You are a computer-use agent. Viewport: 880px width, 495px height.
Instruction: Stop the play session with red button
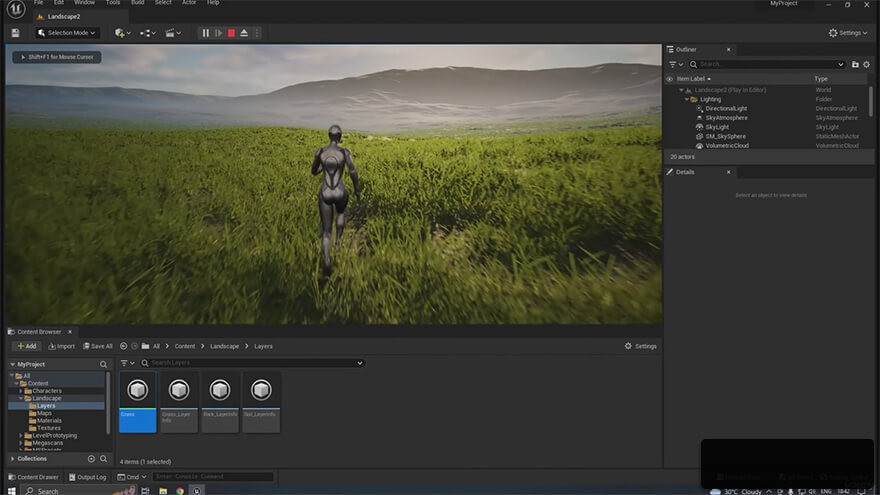231,33
